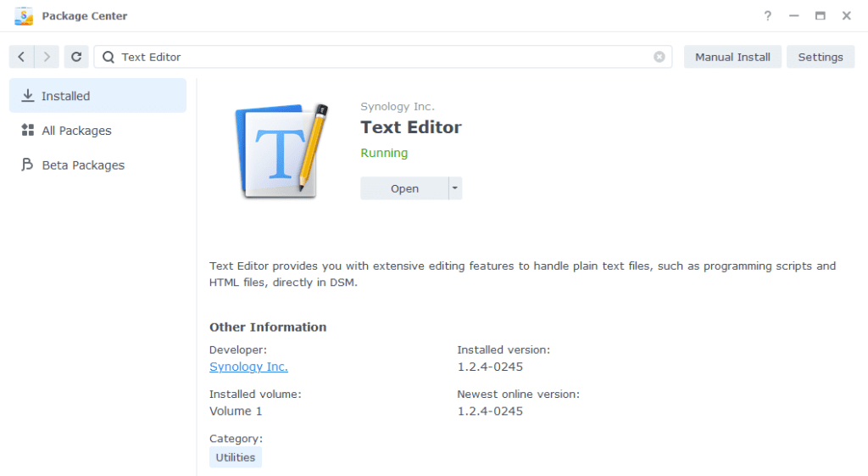Click the Other Information heading

click(x=268, y=327)
